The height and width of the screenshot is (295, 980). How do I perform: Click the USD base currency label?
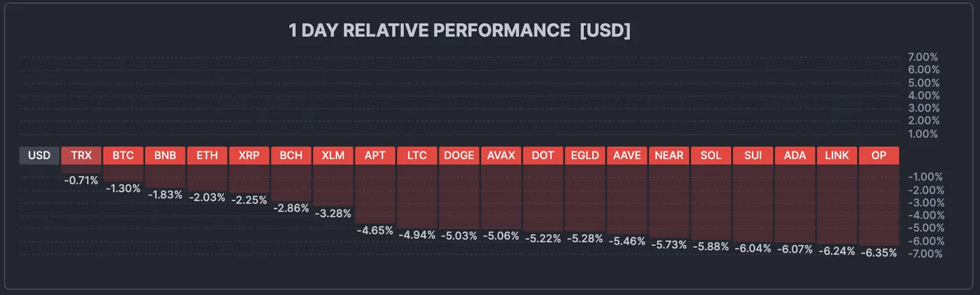point(39,156)
